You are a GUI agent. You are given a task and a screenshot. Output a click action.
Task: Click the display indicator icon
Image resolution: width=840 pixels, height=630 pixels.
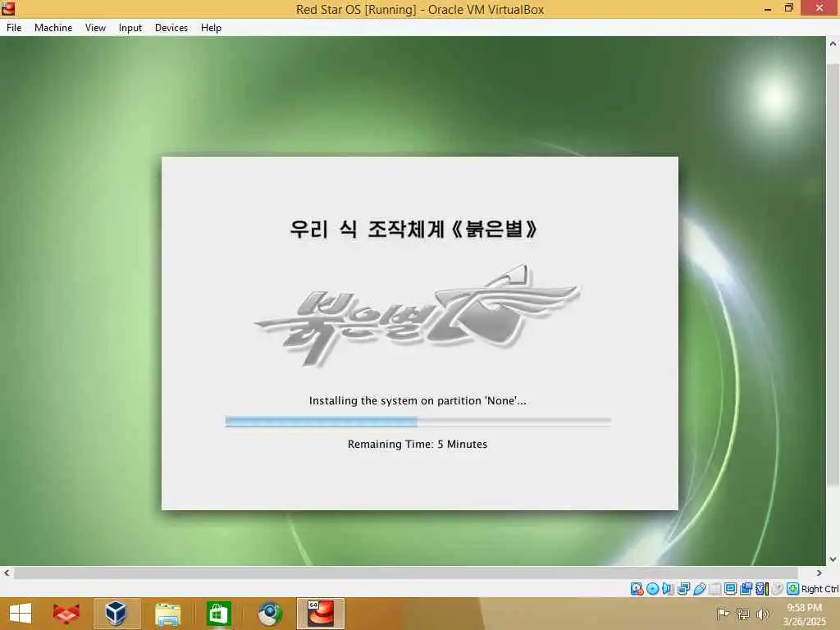click(730, 589)
